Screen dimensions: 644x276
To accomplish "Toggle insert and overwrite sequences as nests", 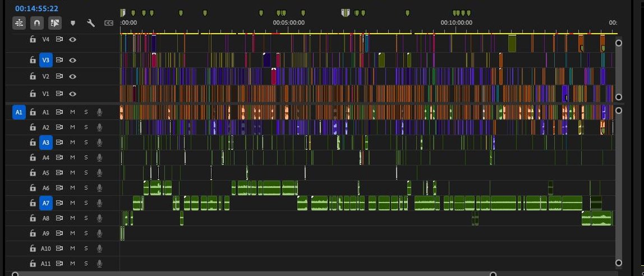I will pyautogui.click(x=19, y=23).
